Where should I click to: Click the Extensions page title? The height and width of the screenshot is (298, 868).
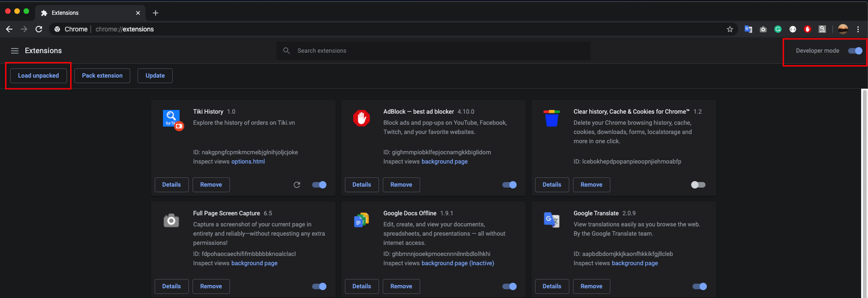43,51
